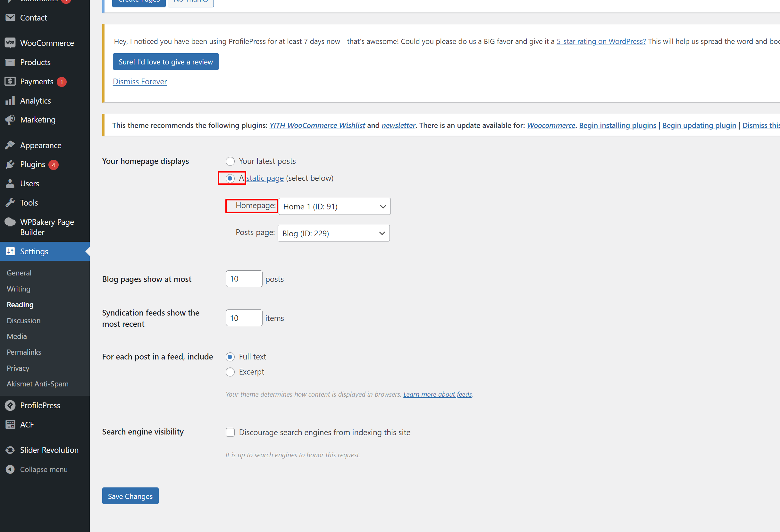Click the Analytics bar chart icon
Screen dimensions: 780x532
click(x=10, y=101)
